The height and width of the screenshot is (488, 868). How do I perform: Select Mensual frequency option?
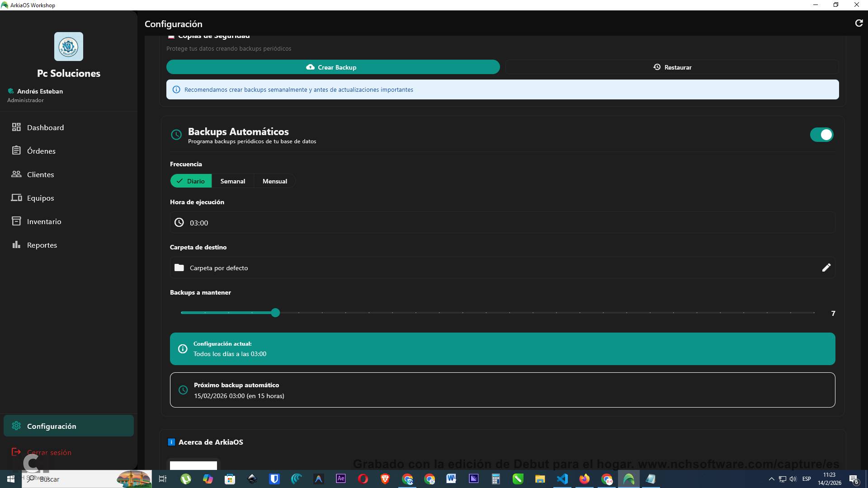(x=274, y=181)
